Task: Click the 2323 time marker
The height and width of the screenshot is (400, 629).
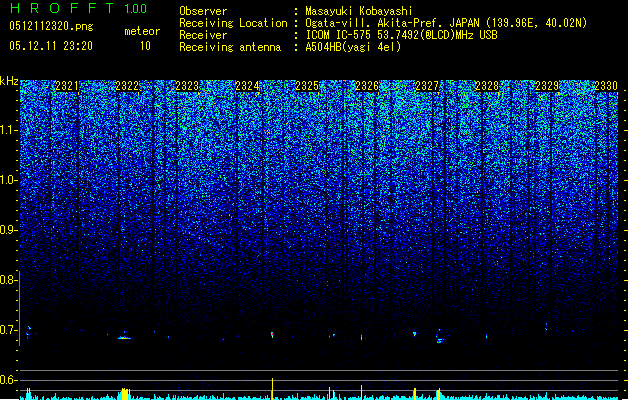Action: pyautogui.click(x=187, y=86)
